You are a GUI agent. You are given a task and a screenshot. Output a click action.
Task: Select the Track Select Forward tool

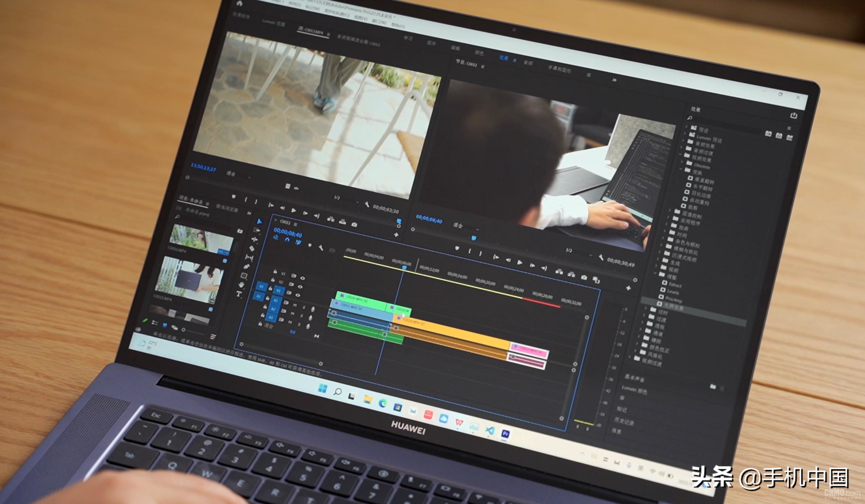click(257, 230)
